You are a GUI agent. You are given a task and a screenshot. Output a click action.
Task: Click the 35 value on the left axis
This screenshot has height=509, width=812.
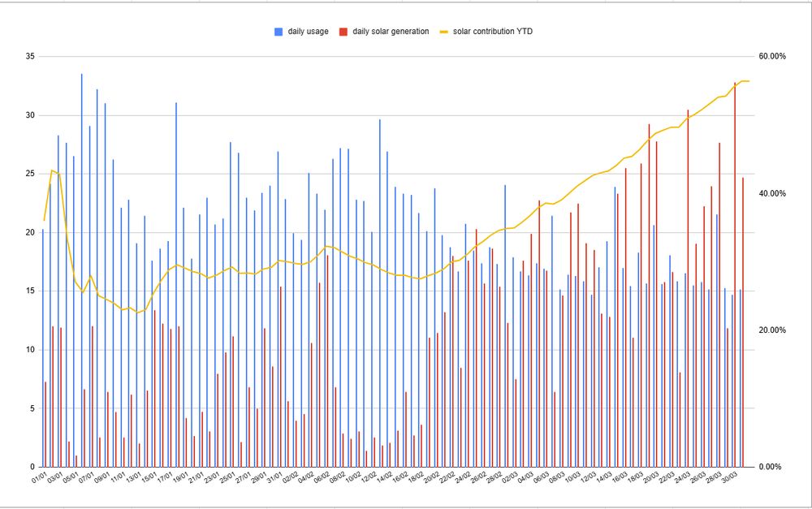click(29, 54)
